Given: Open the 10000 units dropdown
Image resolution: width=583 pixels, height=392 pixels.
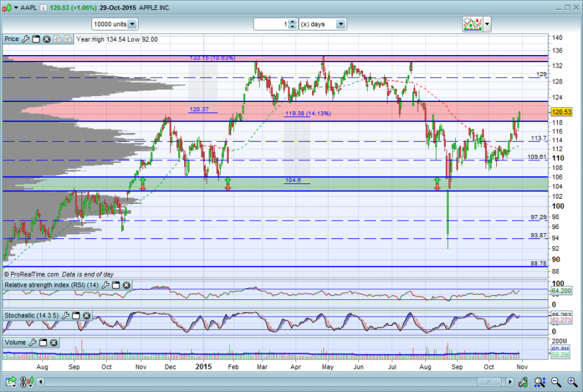Looking at the screenshot, I should [x=115, y=24].
